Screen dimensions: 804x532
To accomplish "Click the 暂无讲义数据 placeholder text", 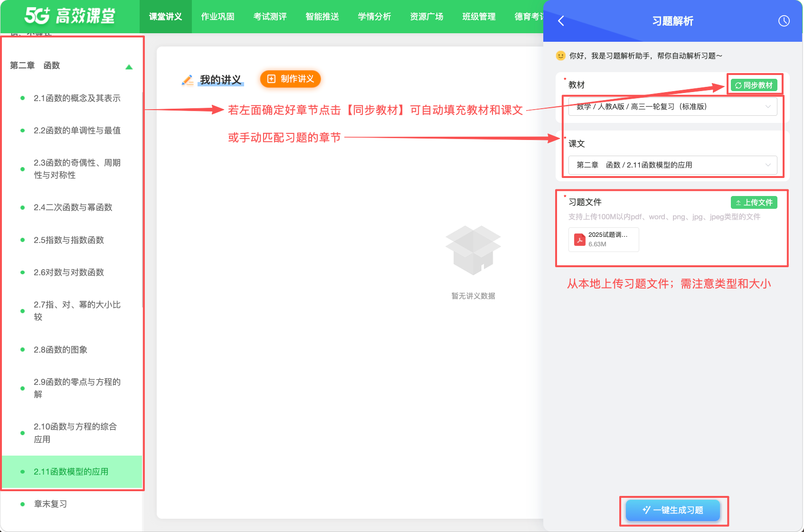I will [473, 296].
